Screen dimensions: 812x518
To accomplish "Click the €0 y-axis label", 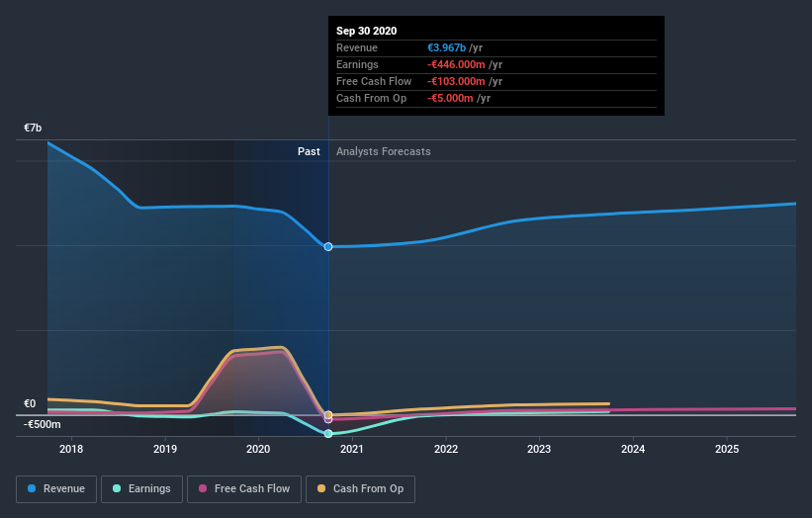I will [30, 403].
